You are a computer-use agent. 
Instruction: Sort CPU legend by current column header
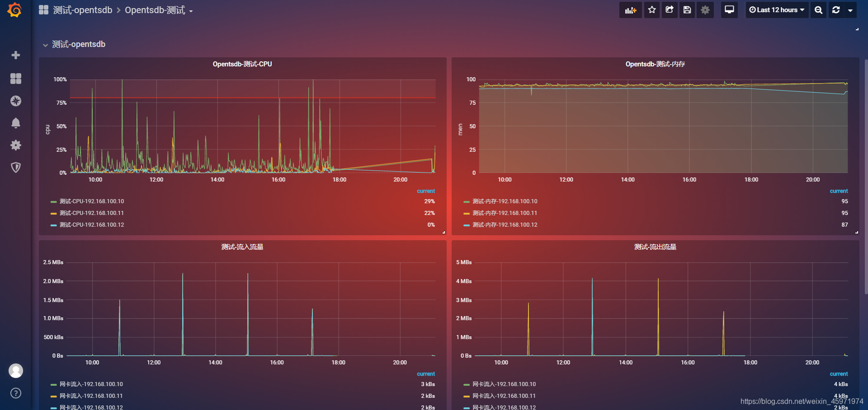[x=426, y=191]
